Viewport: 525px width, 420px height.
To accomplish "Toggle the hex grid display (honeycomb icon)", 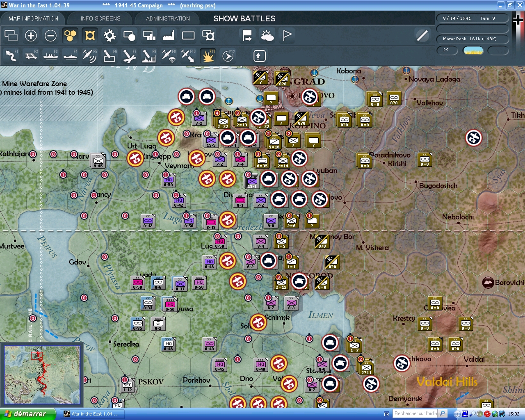I will pyautogui.click(x=70, y=36).
